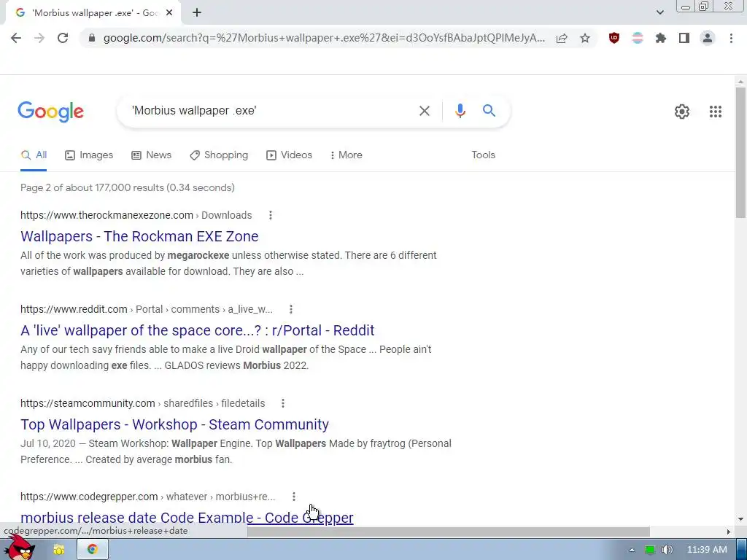
Task: Click the Chrome taskbar button
Action: (93, 550)
